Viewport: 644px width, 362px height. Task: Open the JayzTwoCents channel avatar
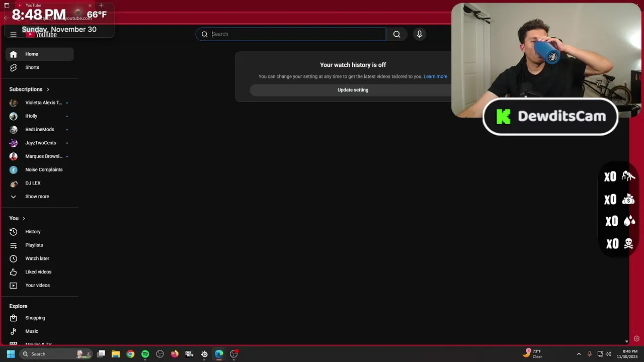14,143
